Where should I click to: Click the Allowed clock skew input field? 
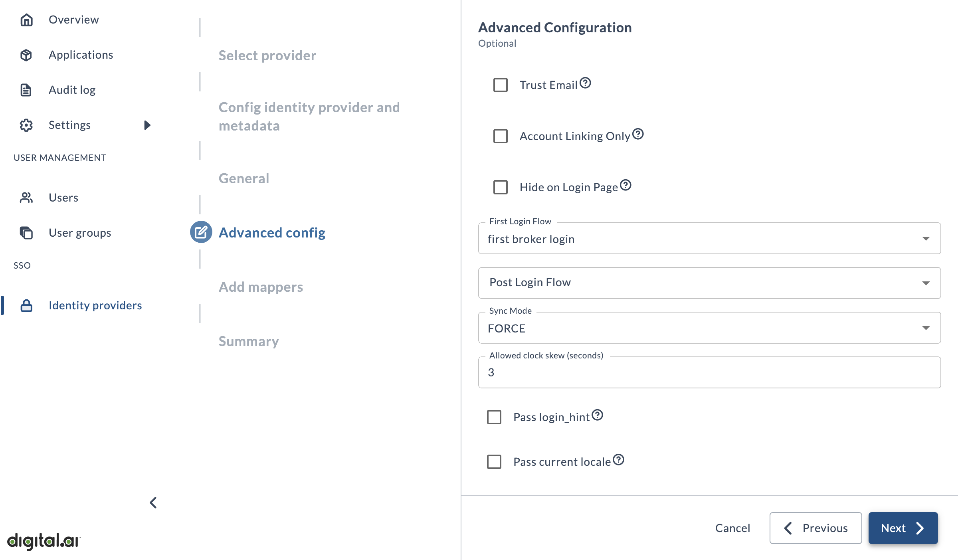pyautogui.click(x=709, y=373)
